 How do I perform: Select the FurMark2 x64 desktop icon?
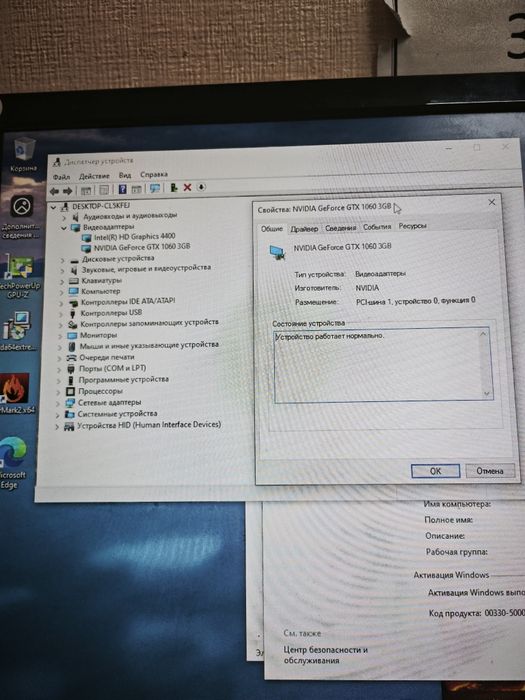pyautogui.click(x=16, y=393)
